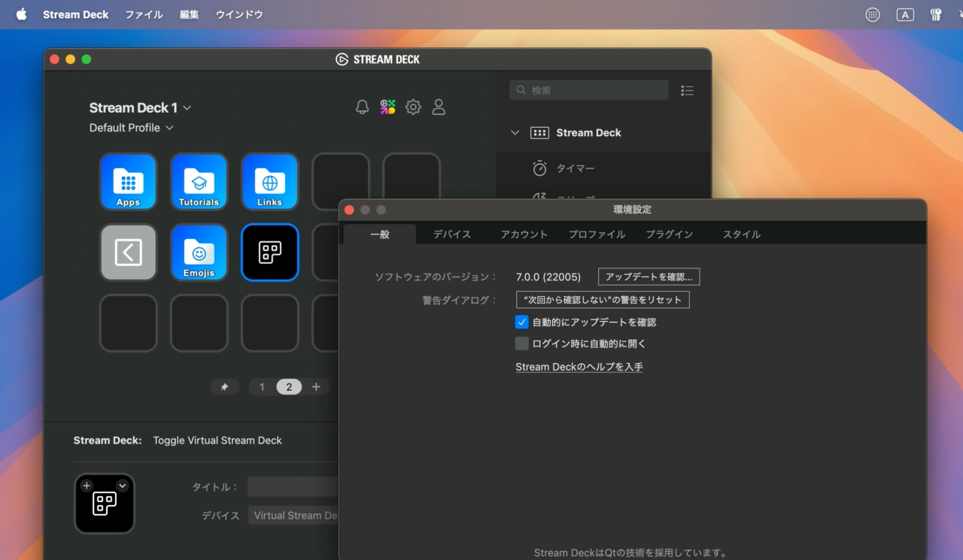The width and height of the screenshot is (963, 560).
Task: Collapse the Stream Deck action category
Action: 515,132
